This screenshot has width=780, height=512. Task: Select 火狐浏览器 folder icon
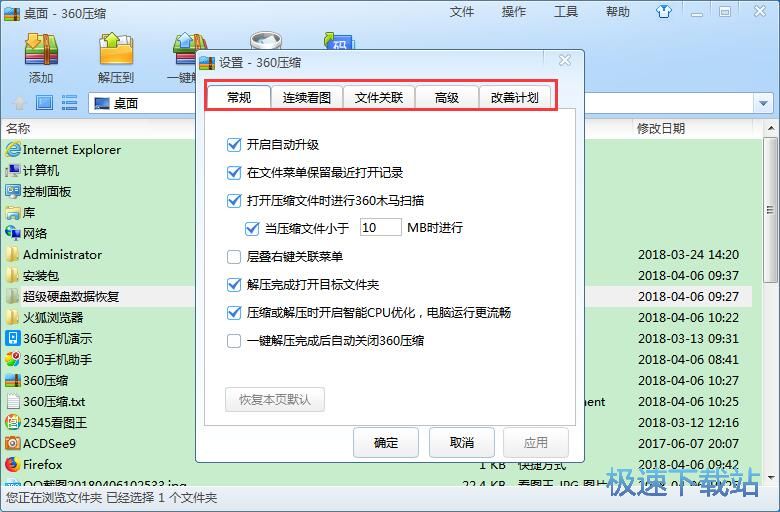click(x=13, y=317)
